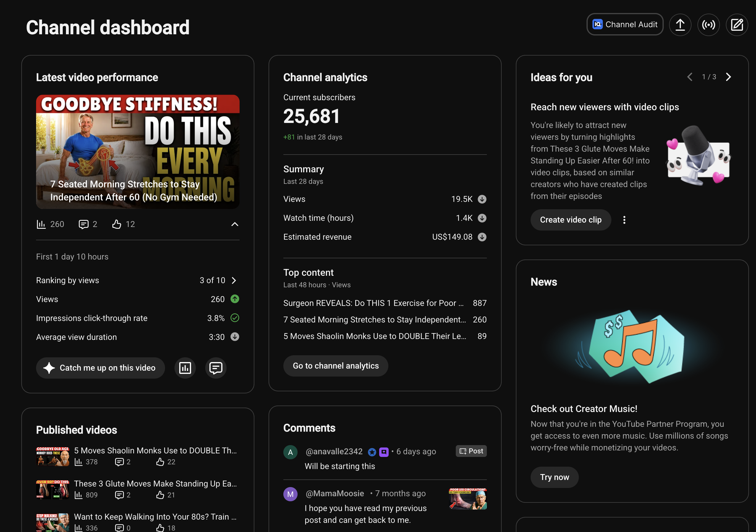Start a live stream with Go Live icon

click(708, 24)
